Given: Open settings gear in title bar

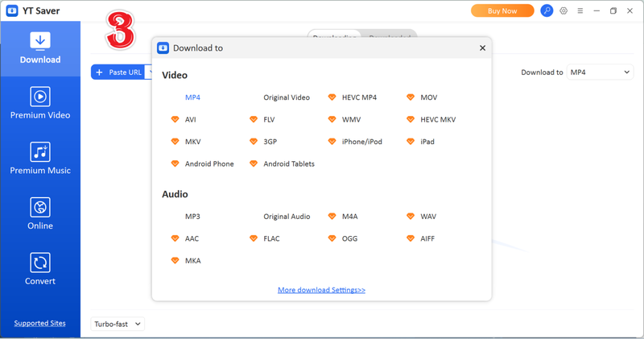Looking at the screenshot, I should 563,11.
